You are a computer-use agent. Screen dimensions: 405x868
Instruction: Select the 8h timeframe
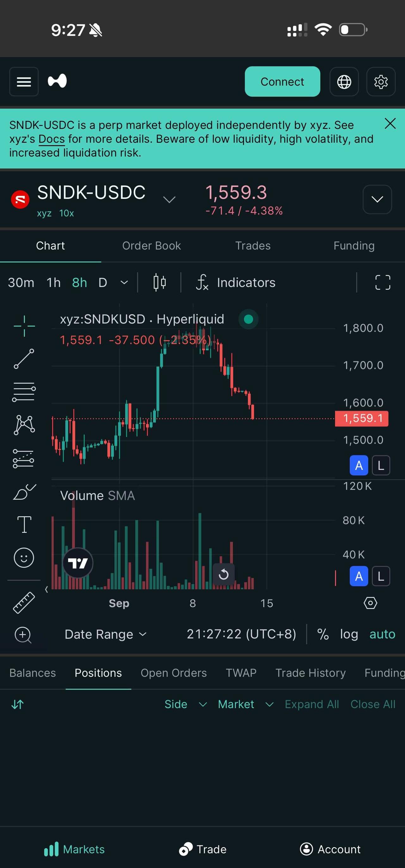coord(79,282)
